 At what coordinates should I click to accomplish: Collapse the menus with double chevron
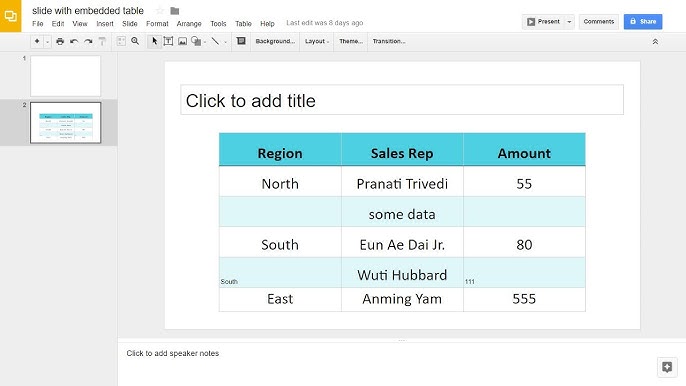(655, 42)
